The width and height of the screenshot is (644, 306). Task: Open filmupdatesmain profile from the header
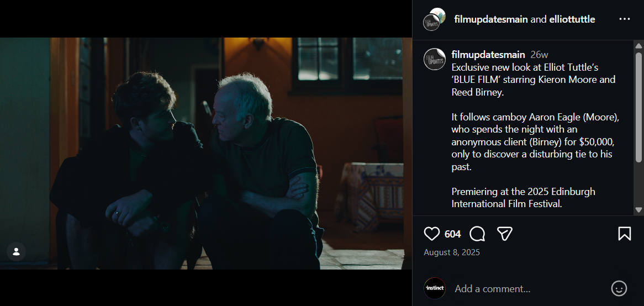(490, 19)
